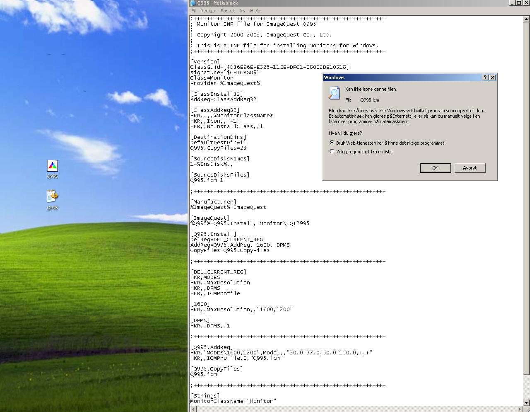Click the 'CopyFiles=Q995.CopyFiles' line
Viewport: 532px width, 412px height.
[230, 250]
